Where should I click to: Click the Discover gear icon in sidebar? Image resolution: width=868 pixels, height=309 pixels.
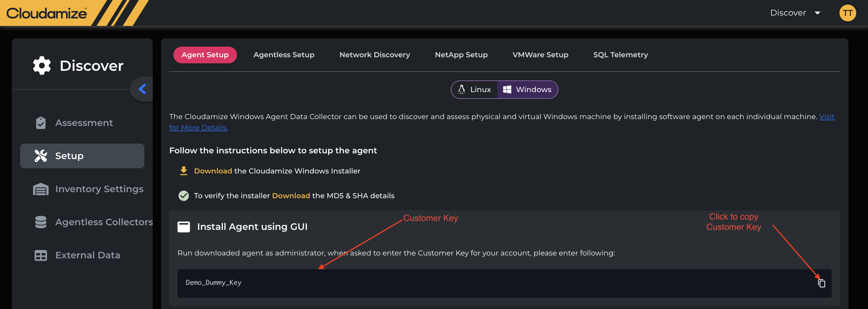42,65
